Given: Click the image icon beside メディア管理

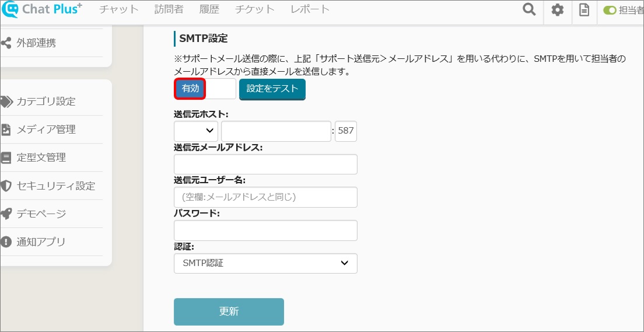Looking at the screenshot, I should tap(6, 130).
